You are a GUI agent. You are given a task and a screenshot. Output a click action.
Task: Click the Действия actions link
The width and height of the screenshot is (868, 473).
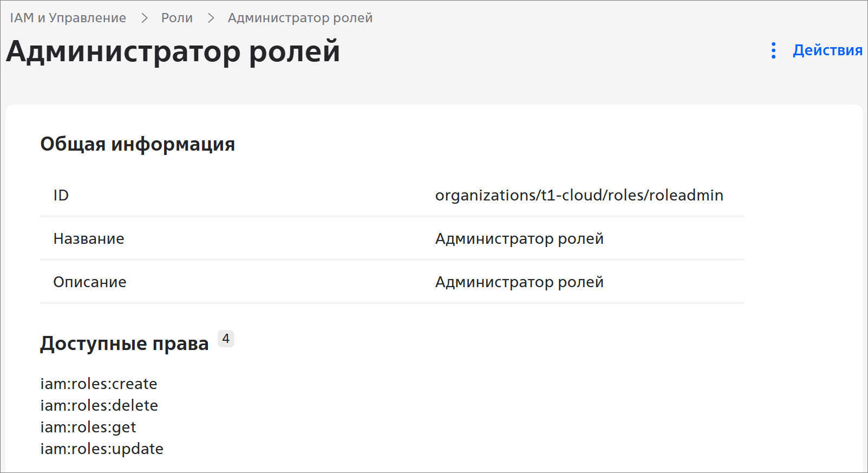827,50
